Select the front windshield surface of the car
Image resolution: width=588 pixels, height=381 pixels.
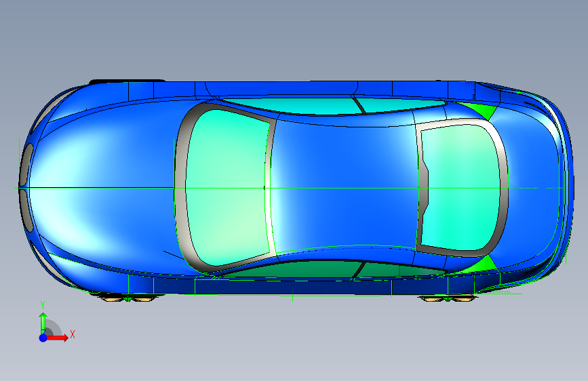pyautogui.click(x=228, y=188)
